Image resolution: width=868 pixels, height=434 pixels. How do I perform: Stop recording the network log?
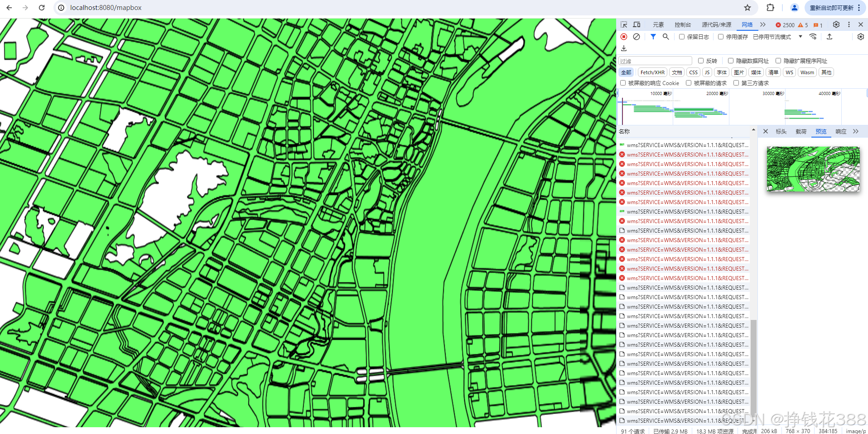pyautogui.click(x=624, y=37)
